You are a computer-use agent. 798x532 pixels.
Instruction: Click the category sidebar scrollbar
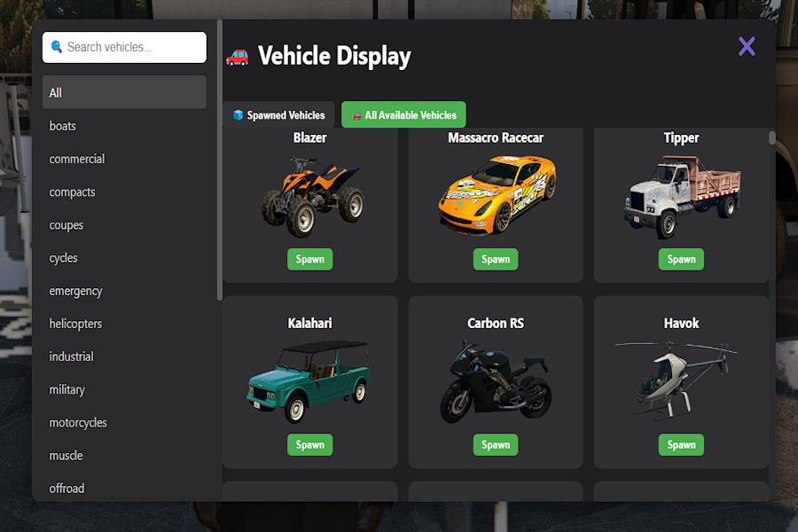(x=219, y=160)
